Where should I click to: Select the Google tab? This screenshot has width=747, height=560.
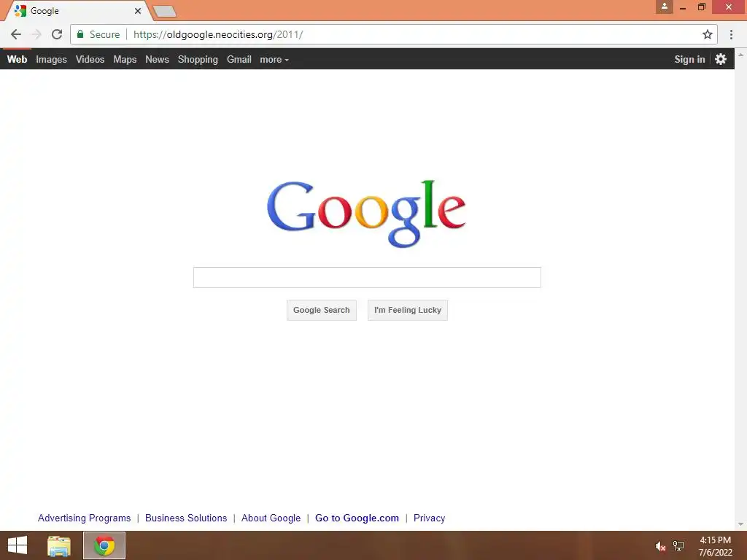79,10
